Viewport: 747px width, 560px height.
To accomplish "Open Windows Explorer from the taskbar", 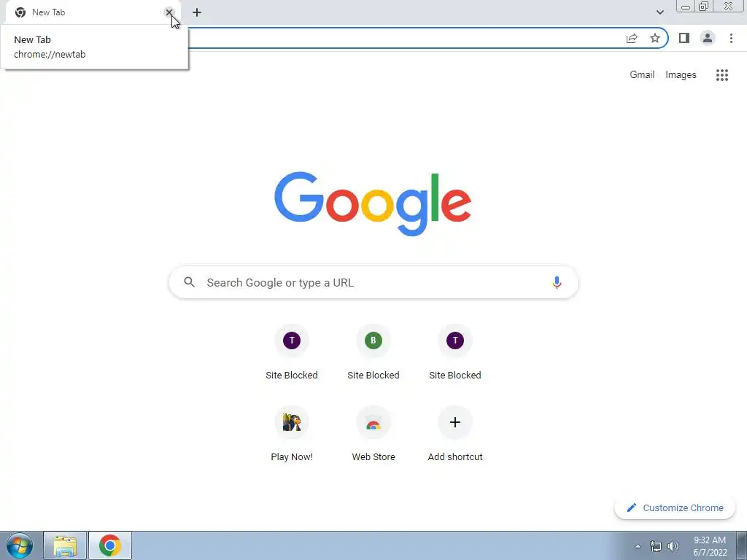I will 65,545.
